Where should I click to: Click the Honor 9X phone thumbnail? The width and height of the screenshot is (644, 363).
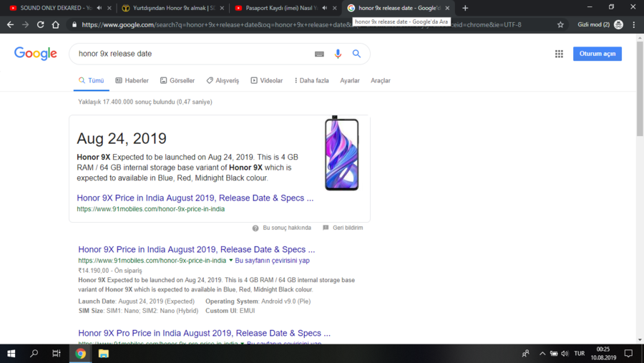coord(342,153)
